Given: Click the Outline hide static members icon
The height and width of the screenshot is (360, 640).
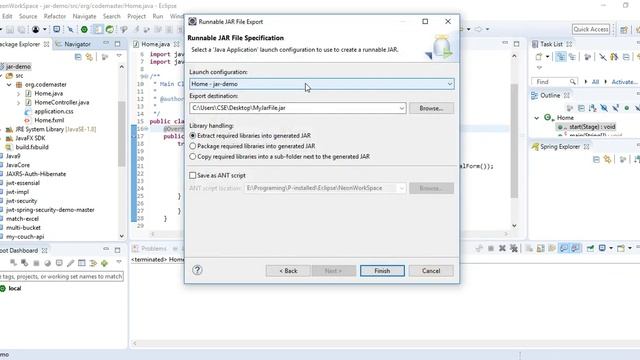Looking at the screenshot, I should [615, 108].
